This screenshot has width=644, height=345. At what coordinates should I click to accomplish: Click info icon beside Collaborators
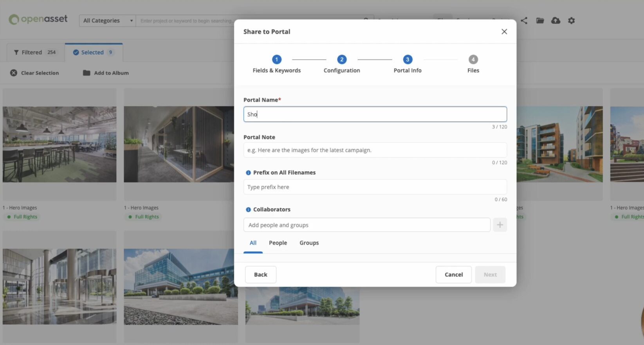tap(248, 210)
